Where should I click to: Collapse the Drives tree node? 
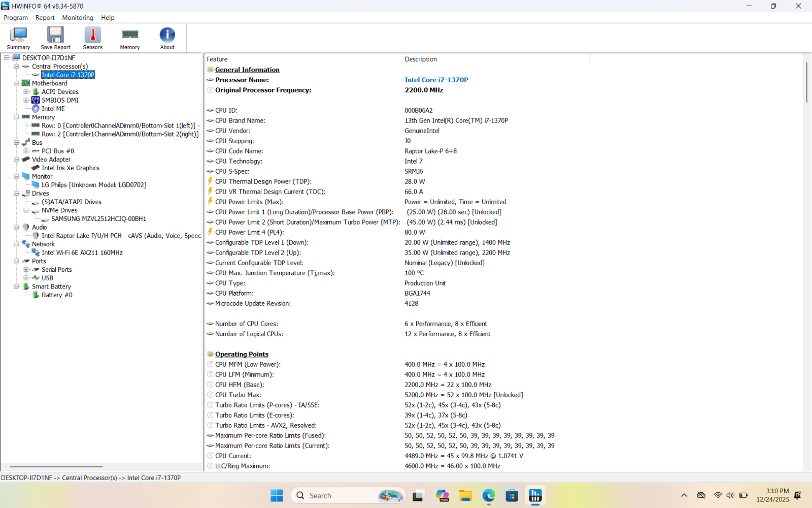(16, 194)
